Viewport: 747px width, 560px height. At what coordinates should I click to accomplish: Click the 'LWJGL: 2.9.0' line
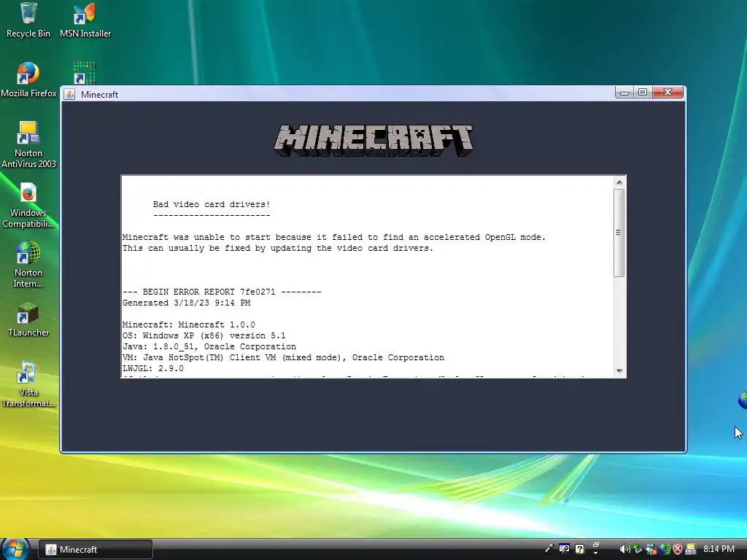click(x=153, y=368)
